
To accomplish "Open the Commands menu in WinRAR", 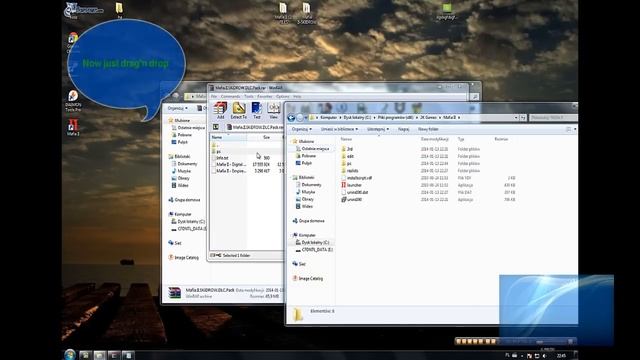I will [231, 96].
